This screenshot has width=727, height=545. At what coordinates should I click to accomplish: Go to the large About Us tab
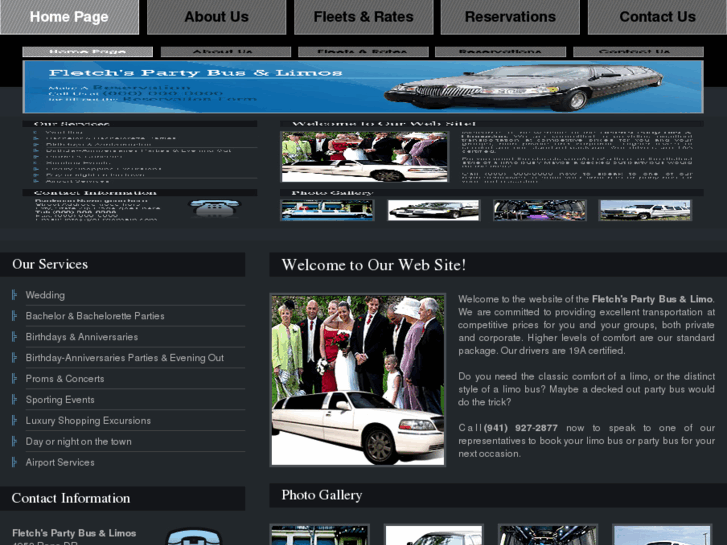click(x=217, y=17)
